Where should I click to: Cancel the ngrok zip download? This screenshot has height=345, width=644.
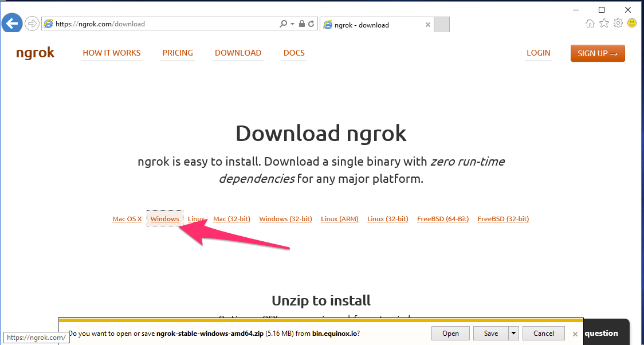544,334
